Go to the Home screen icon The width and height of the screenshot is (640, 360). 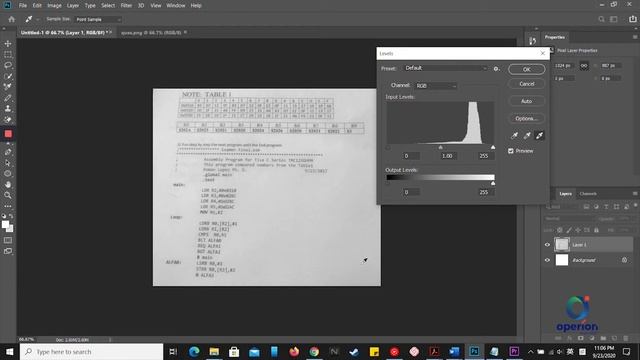11,19
